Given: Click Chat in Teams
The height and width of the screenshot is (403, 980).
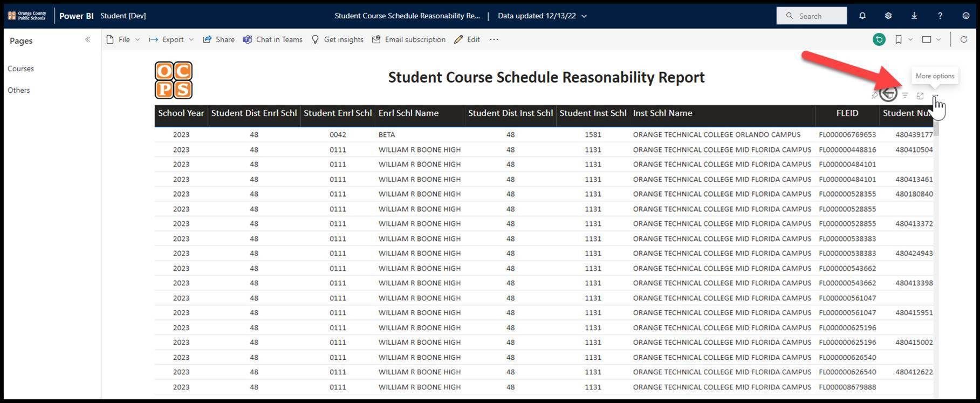Looking at the screenshot, I should (272, 39).
